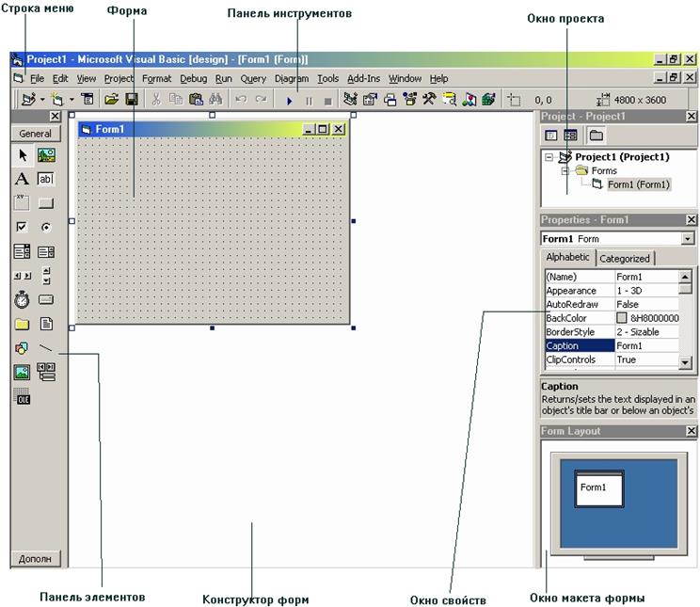
Task: Select the Image control tool
Action: point(22,372)
